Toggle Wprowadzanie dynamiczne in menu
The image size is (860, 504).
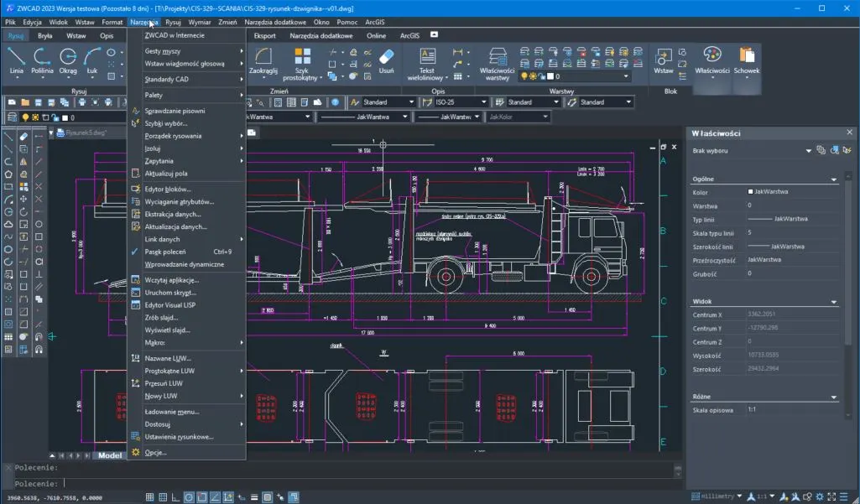point(184,264)
